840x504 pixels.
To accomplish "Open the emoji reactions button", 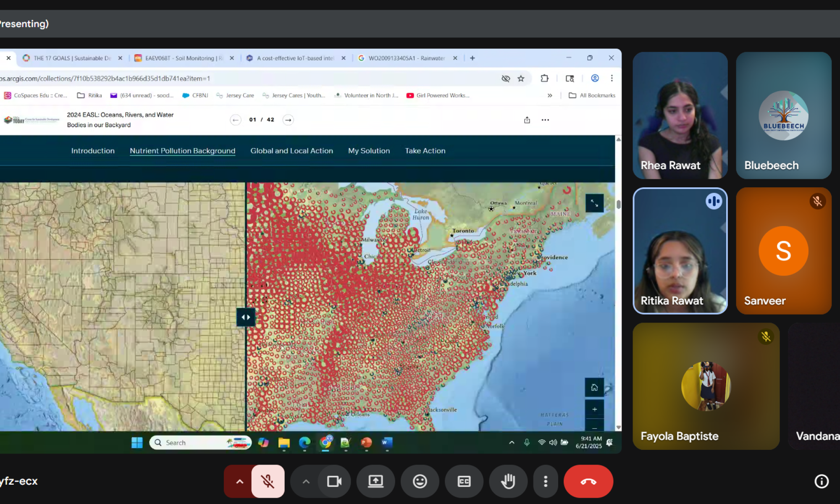I will coord(420,481).
